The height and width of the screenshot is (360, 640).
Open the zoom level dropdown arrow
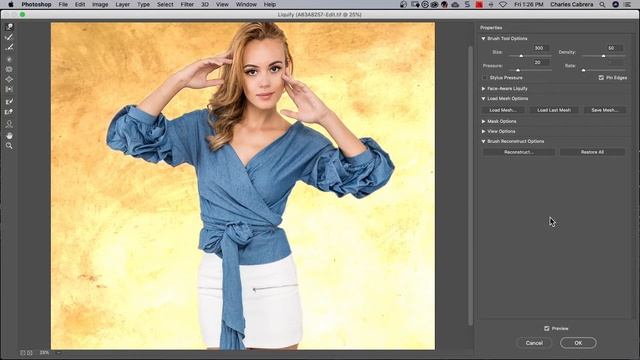point(58,352)
